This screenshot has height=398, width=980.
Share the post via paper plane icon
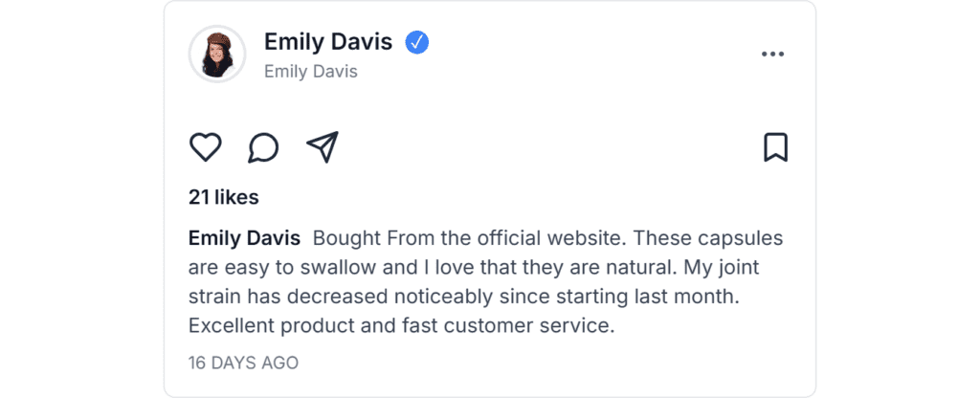click(x=323, y=147)
